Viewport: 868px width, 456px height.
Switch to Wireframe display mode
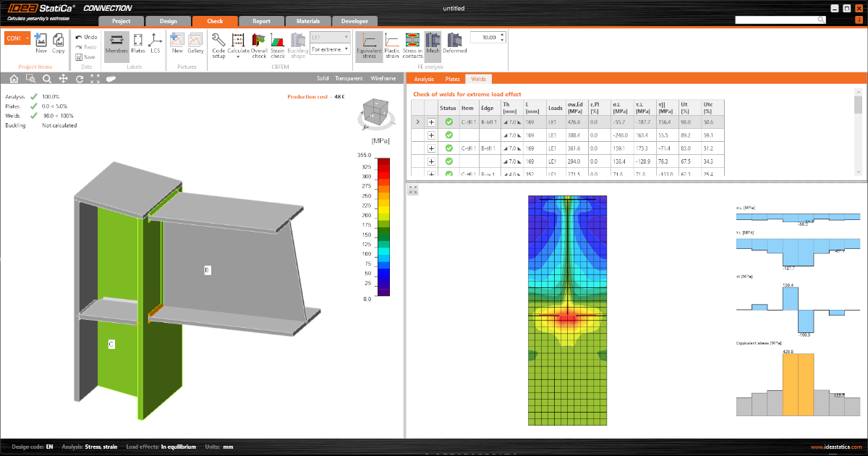[x=383, y=77]
